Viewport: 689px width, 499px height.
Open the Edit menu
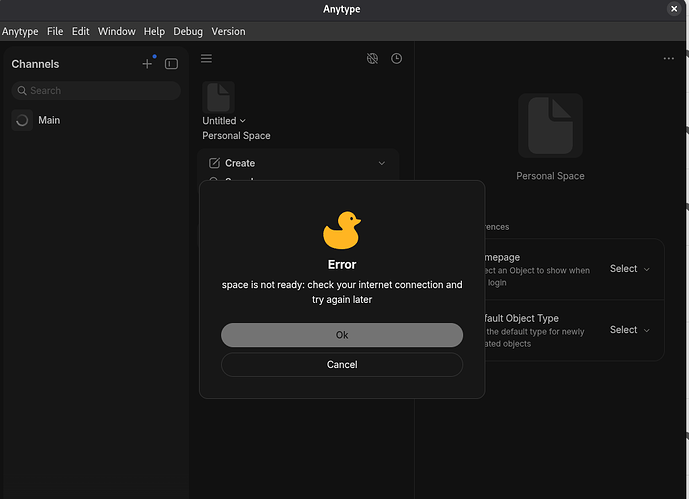[x=80, y=32]
